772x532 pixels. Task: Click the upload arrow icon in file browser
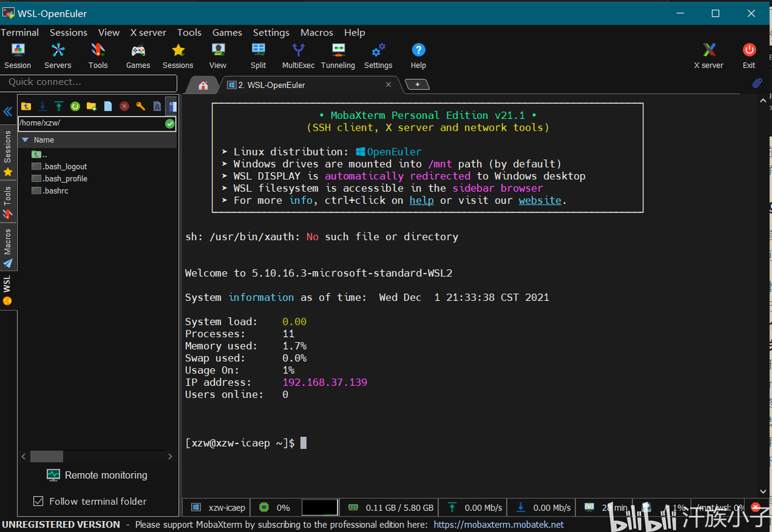(59, 106)
